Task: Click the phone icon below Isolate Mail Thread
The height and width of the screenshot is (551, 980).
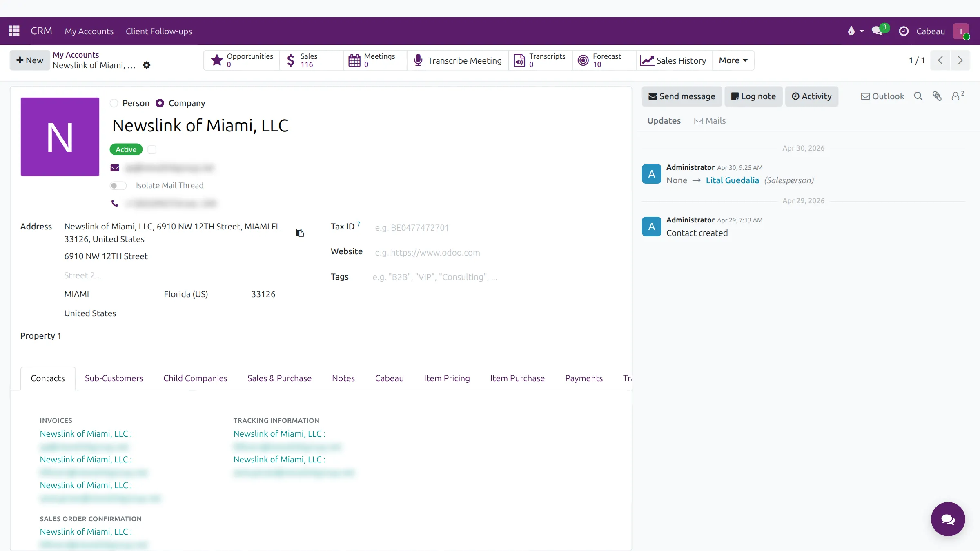Action: tap(115, 203)
